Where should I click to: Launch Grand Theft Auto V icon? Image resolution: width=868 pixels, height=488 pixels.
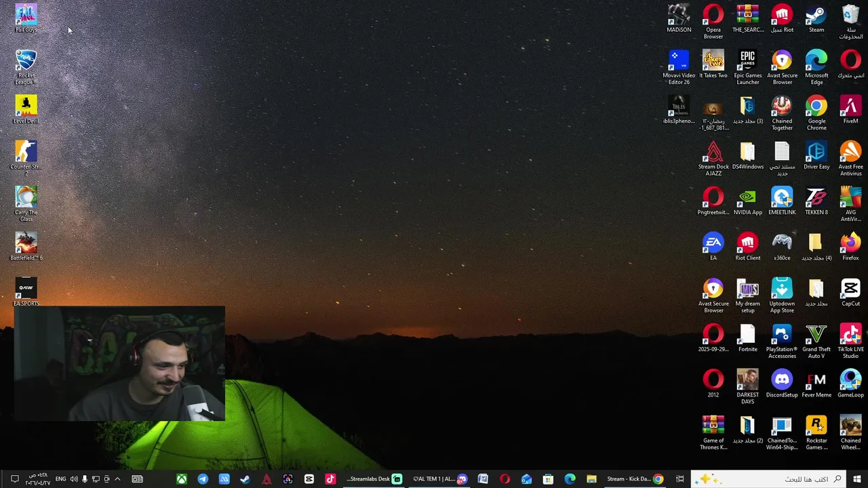(816, 341)
